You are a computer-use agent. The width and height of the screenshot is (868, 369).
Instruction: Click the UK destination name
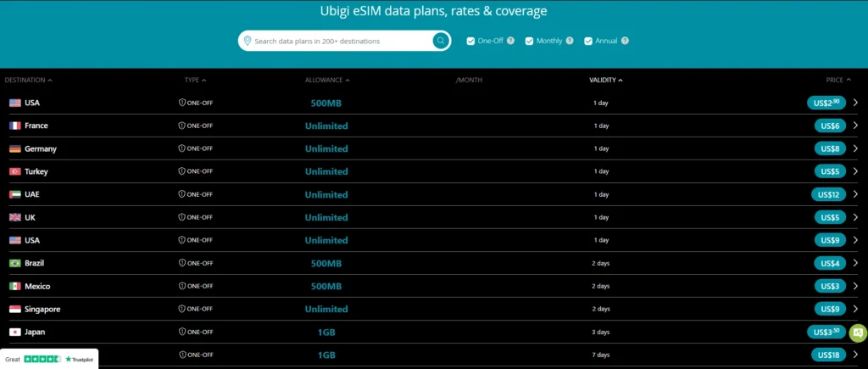[x=30, y=217]
